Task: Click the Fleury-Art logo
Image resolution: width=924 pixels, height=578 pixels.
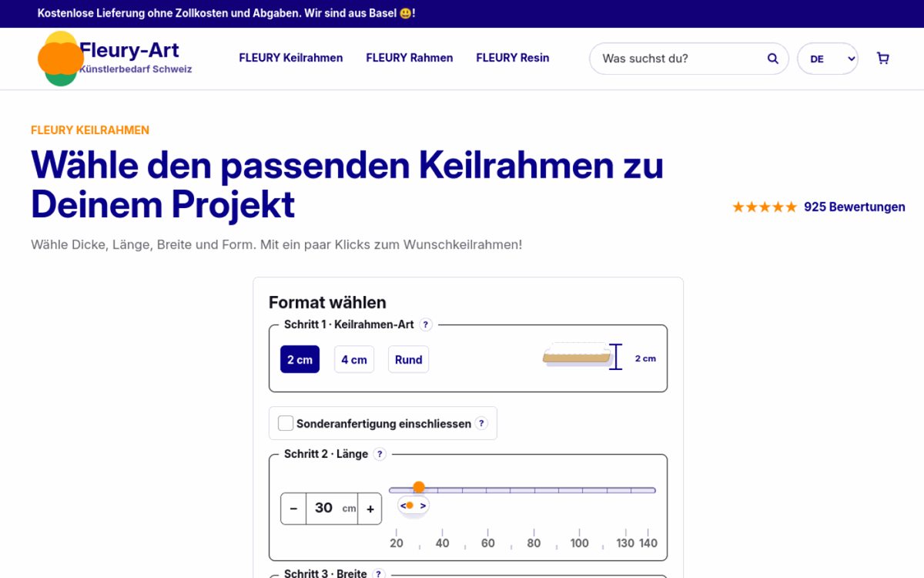Action: click(115, 59)
